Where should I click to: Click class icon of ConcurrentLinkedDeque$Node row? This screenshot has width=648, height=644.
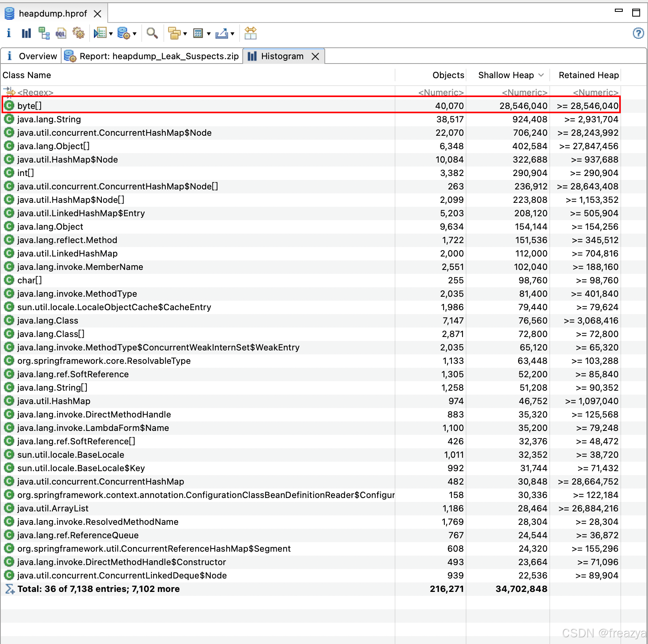tap(9, 575)
